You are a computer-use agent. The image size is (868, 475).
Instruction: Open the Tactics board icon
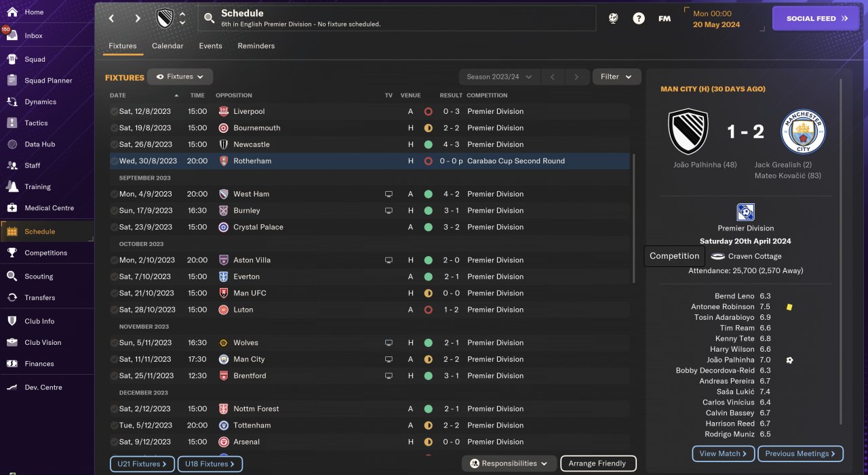coord(12,123)
